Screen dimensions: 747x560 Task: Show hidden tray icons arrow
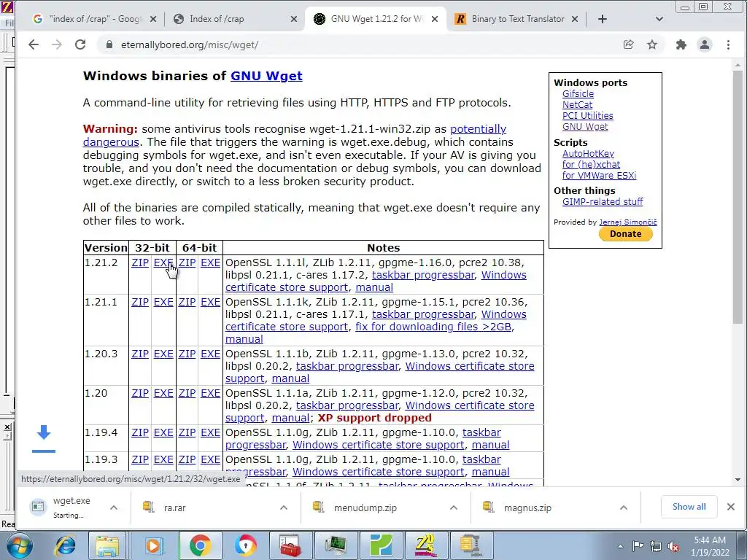click(620, 547)
